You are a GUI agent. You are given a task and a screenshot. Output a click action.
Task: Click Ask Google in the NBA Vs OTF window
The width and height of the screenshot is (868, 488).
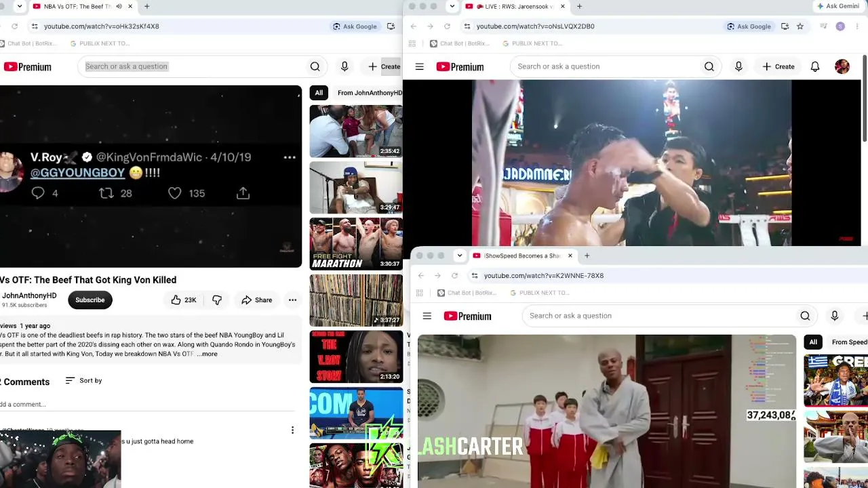(x=355, y=26)
